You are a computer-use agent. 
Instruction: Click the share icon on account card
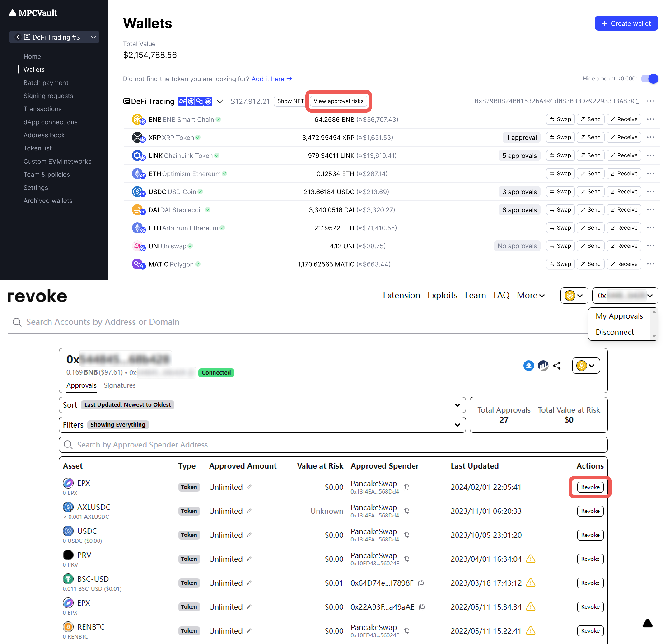click(557, 366)
